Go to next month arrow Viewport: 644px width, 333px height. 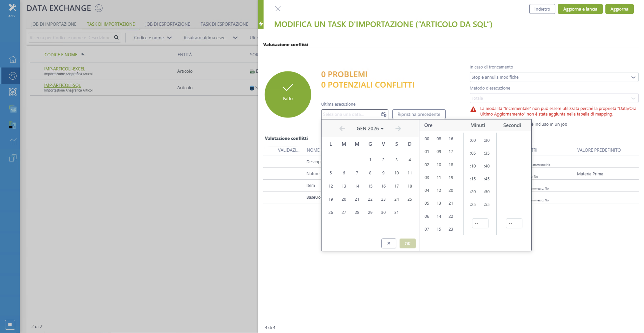click(x=398, y=128)
